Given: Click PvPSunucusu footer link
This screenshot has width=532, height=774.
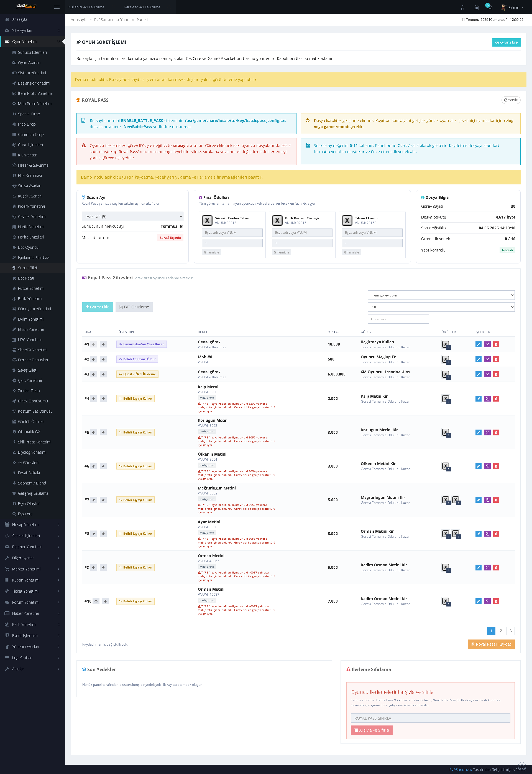Looking at the screenshot, I should 460,770.
